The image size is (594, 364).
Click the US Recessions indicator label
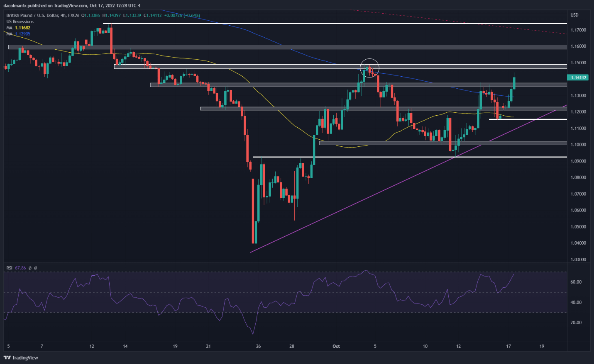[x=20, y=22]
